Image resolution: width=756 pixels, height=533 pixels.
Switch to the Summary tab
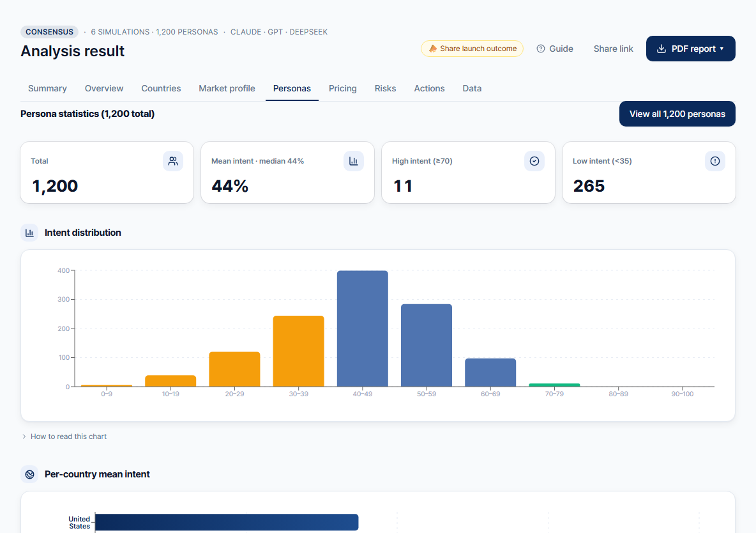point(47,88)
